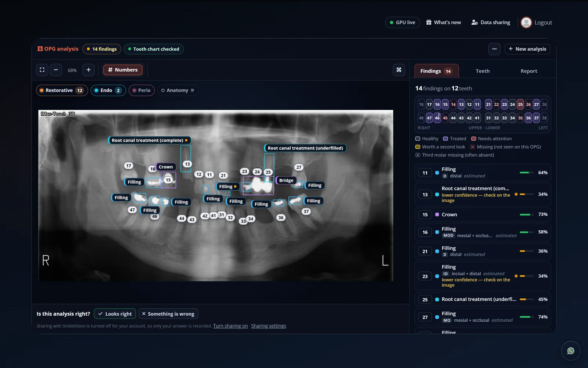Open Data sharing settings in header
The height and width of the screenshot is (368, 588).
point(491,22)
